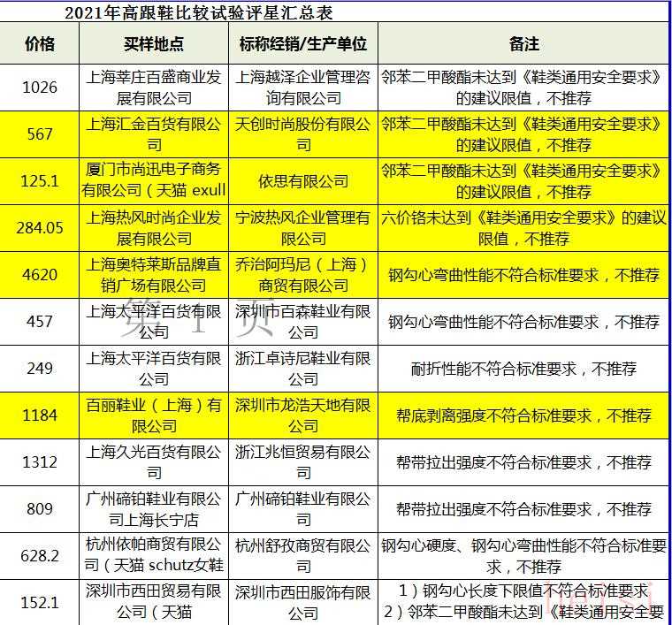Select the 上海莘庄百盛商业发展有限公司 cell
The width and height of the screenshot is (672, 625).
click(153, 87)
